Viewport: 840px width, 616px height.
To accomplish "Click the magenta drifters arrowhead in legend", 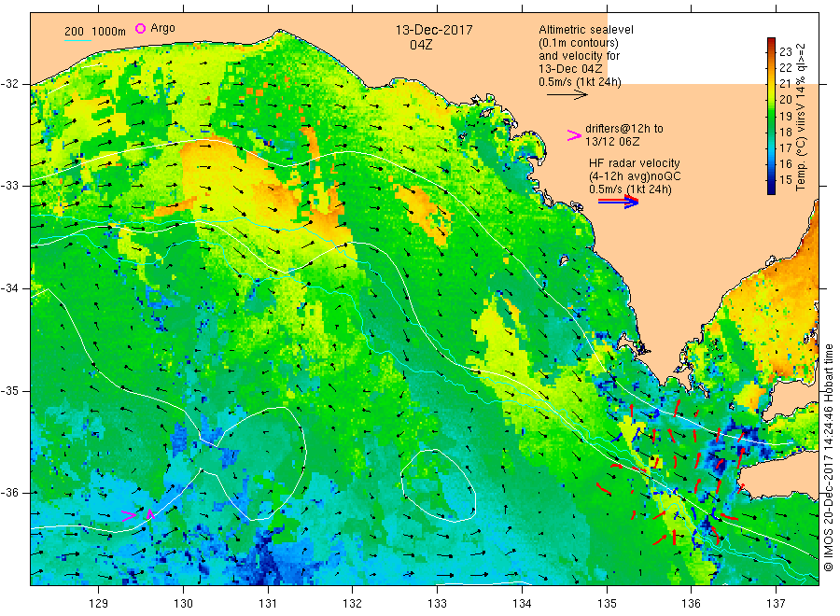I will [x=574, y=135].
